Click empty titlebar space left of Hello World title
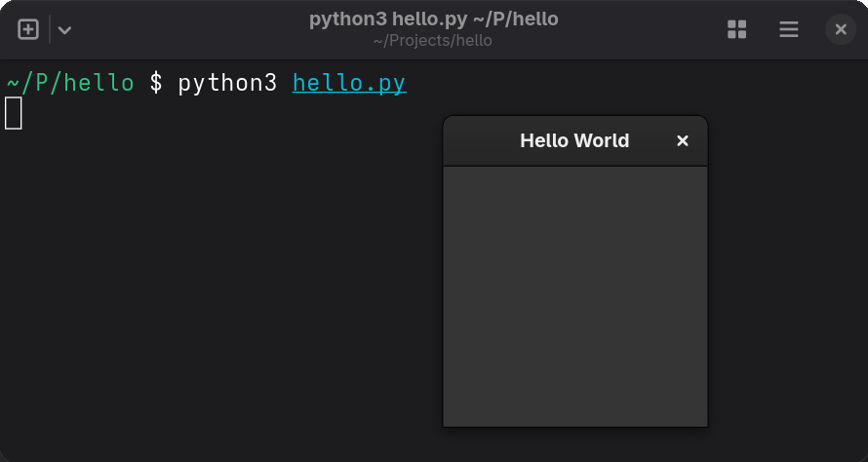 pos(480,141)
